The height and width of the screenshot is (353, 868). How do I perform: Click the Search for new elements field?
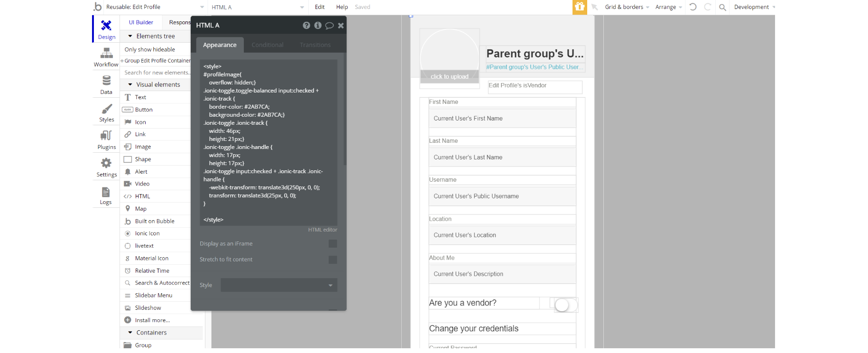pos(157,73)
